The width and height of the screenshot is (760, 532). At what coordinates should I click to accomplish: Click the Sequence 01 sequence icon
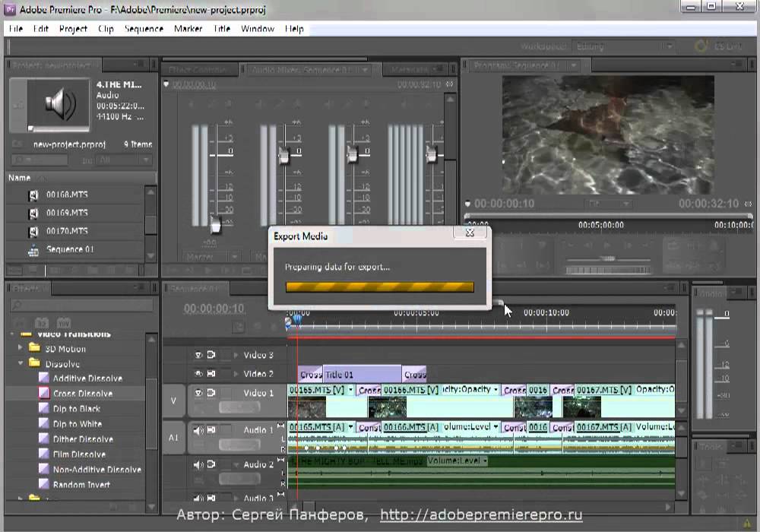33,250
